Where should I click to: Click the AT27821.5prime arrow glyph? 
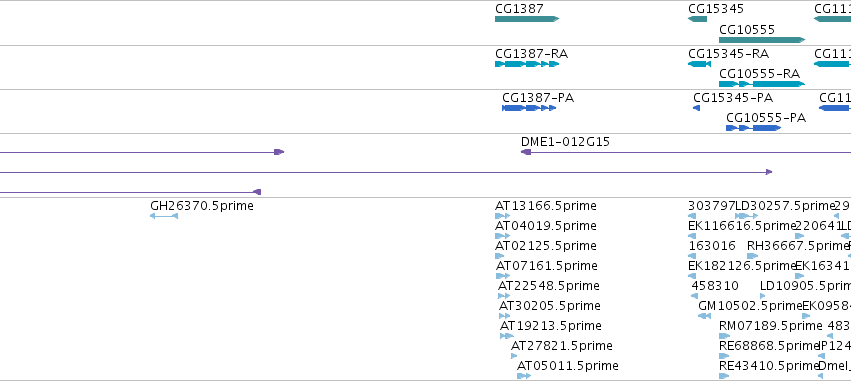(514, 356)
